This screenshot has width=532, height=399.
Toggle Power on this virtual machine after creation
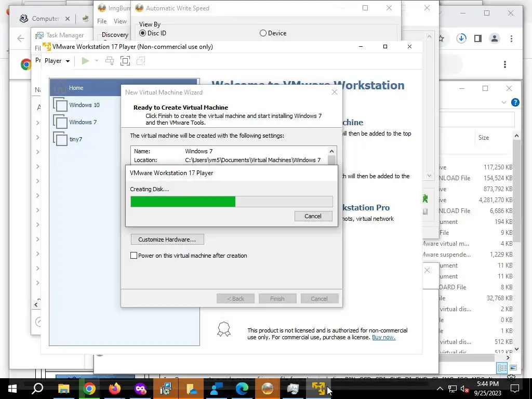tap(134, 256)
